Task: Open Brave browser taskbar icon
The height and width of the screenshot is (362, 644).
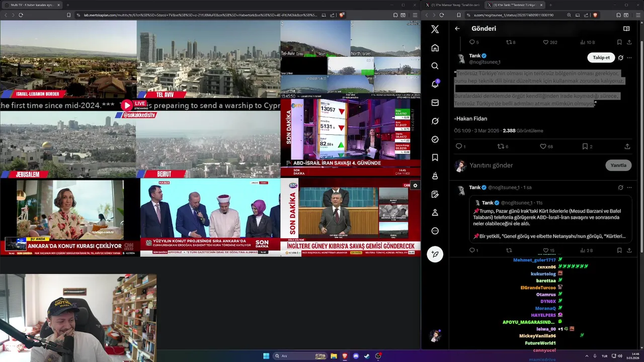Action: (x=345, y=356)
